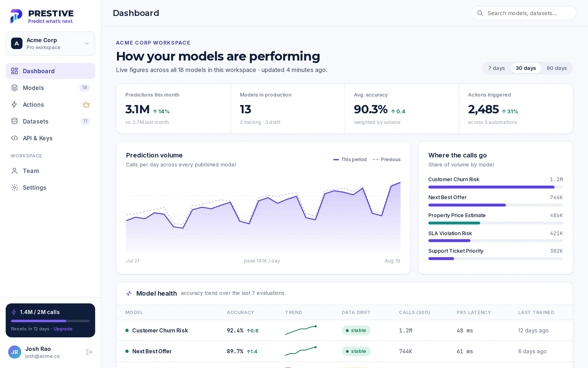Switch range to 7 days

[496, 68]
